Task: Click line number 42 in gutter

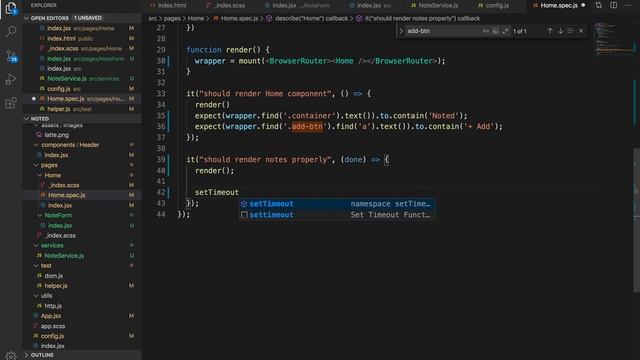Action: click(161, 192)
